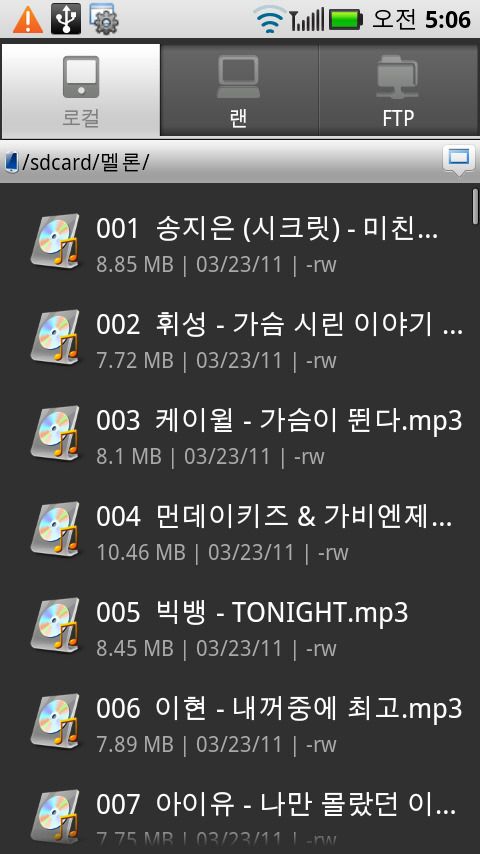The image size is (480, 854).
Task: Click the music icon of file 005
Action: [x=55, y=624]
